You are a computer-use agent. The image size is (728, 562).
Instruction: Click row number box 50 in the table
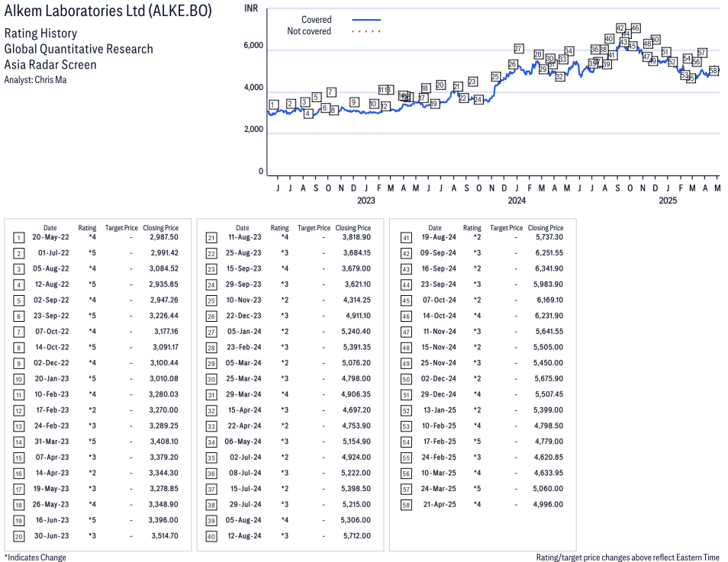click(406, 379)
